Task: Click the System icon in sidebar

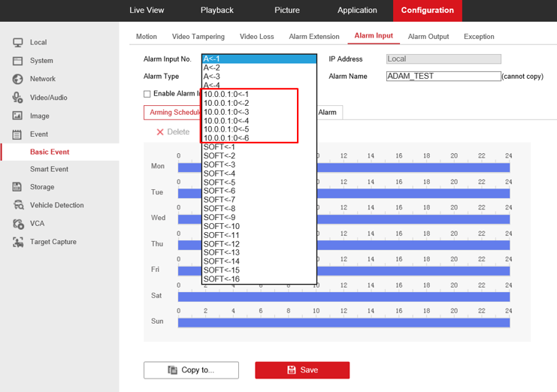Action: 17,61
